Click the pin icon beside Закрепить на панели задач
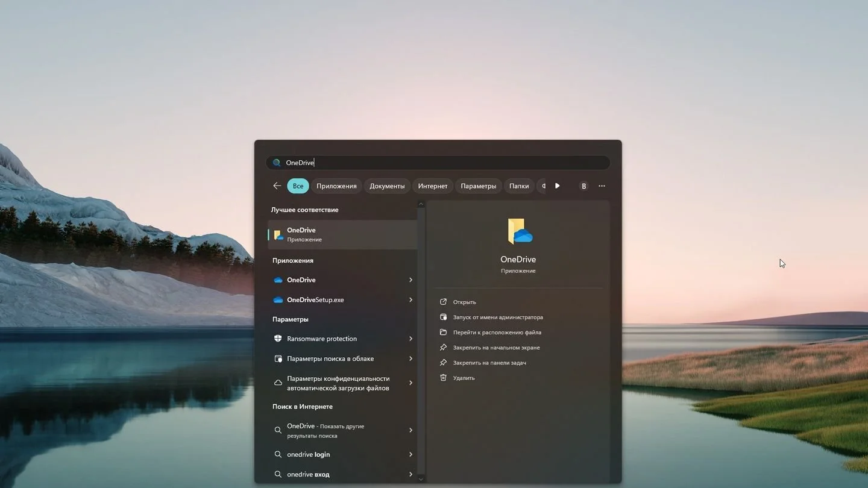868x488 pixels. [444, 363]
